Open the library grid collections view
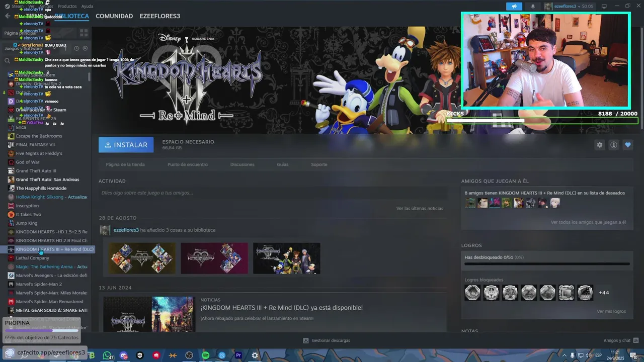Screen dimensions: 644x362 coord(84,33)
